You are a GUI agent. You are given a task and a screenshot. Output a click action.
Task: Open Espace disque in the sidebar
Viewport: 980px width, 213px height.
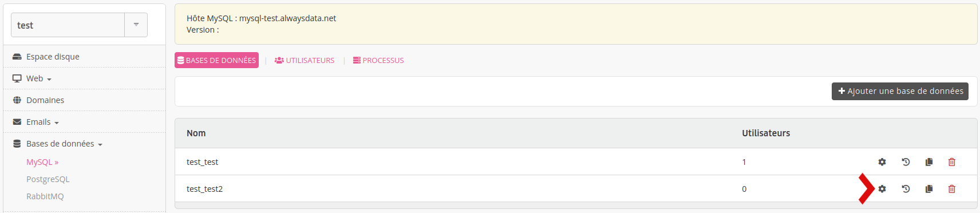tap(46, 57)
